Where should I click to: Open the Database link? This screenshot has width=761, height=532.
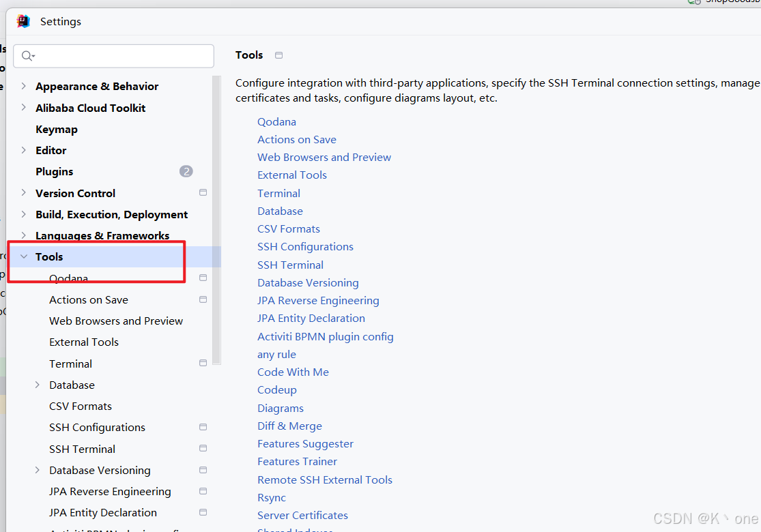click(280, 211)
